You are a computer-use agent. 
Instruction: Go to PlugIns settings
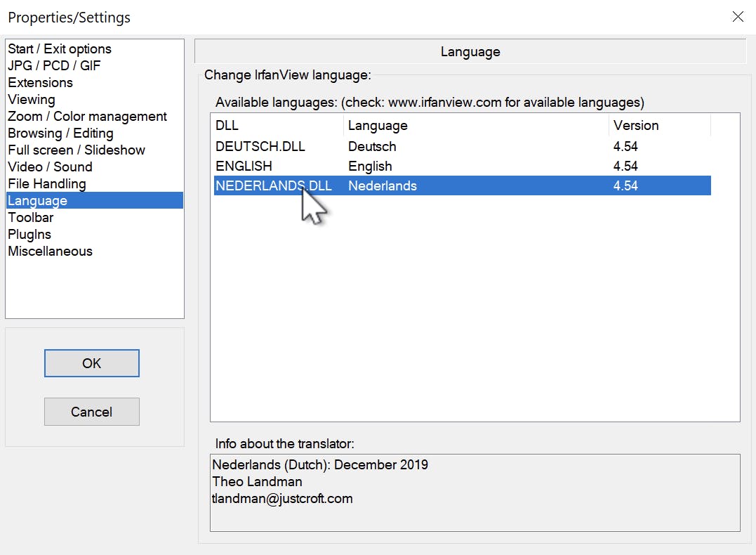pos(29,235)
